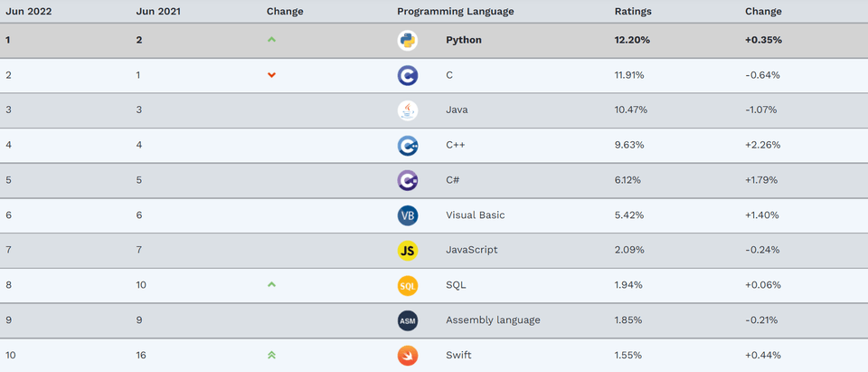
Task: Click the C# logo icon
Action: (x=408, y=180)
